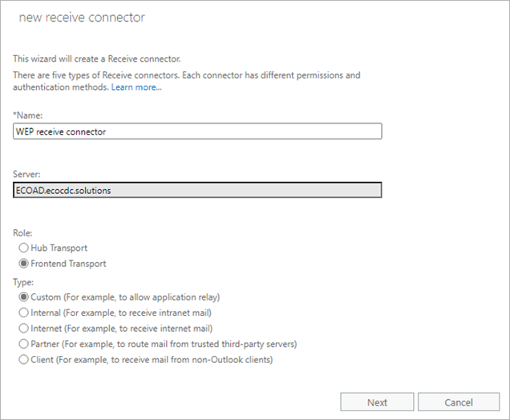Choose the Custom connector type
Image resolution: width=510 pixels, height=420 pixels.
coord(24,297)
